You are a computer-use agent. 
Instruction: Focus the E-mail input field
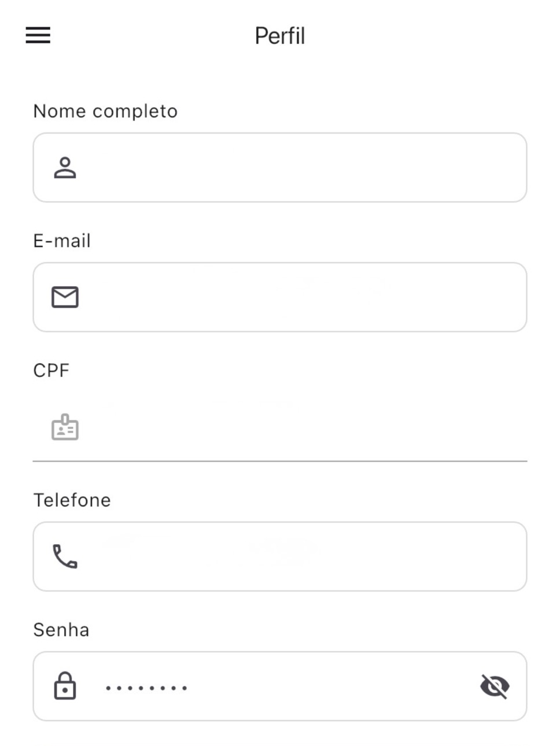coord(280,297)
